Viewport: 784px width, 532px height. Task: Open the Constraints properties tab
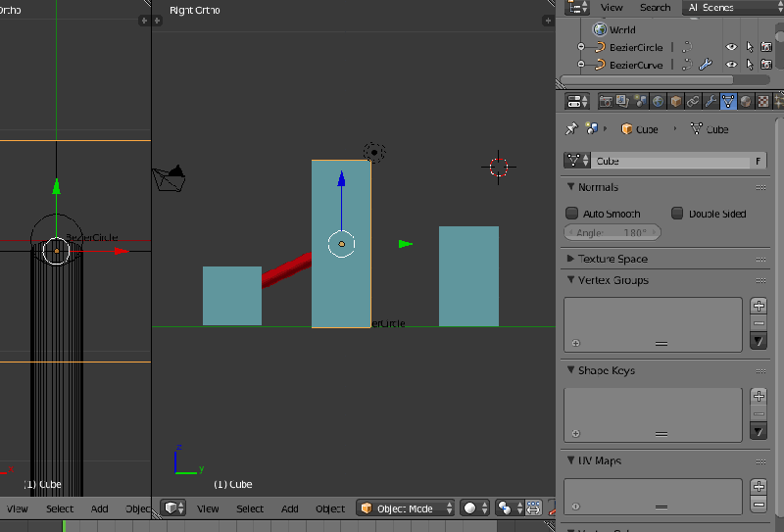coord(693,102)
